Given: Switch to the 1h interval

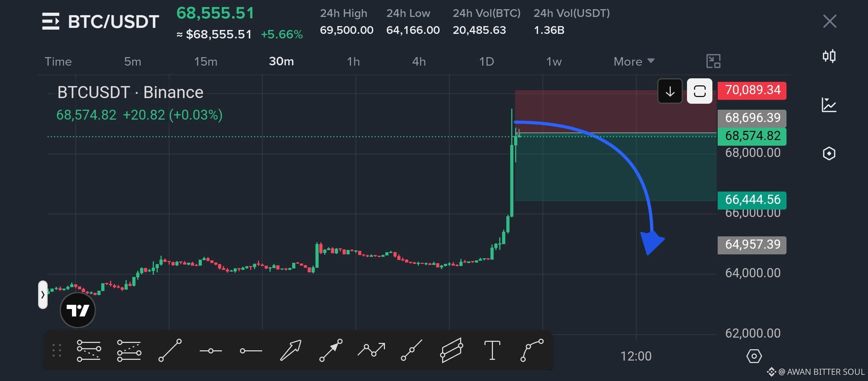Looking at the screenshot, I should 353,61.
